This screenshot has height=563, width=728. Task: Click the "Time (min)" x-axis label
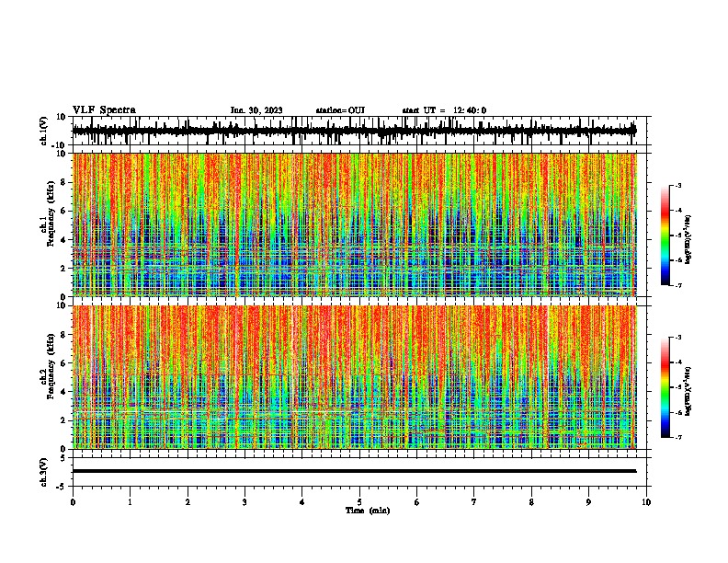(368, 511)
